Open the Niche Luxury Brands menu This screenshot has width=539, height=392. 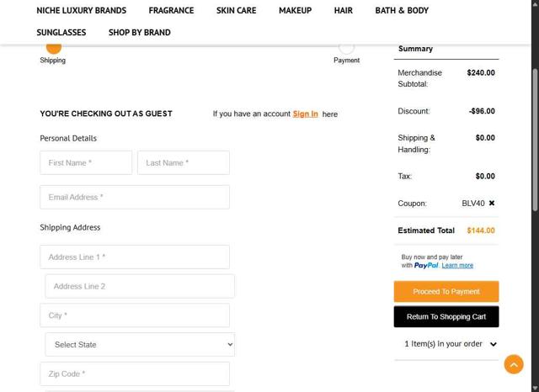point(82,11)
